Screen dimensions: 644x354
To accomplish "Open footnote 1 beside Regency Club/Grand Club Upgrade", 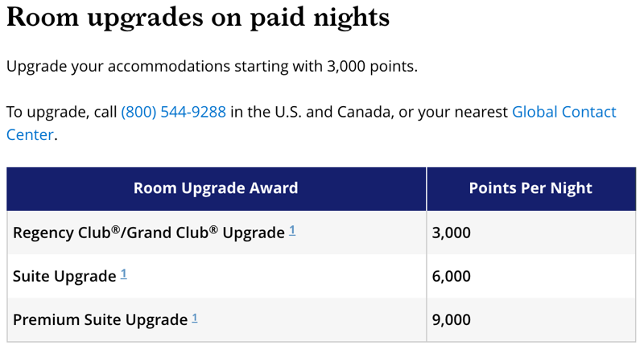I will pos(292,230).
